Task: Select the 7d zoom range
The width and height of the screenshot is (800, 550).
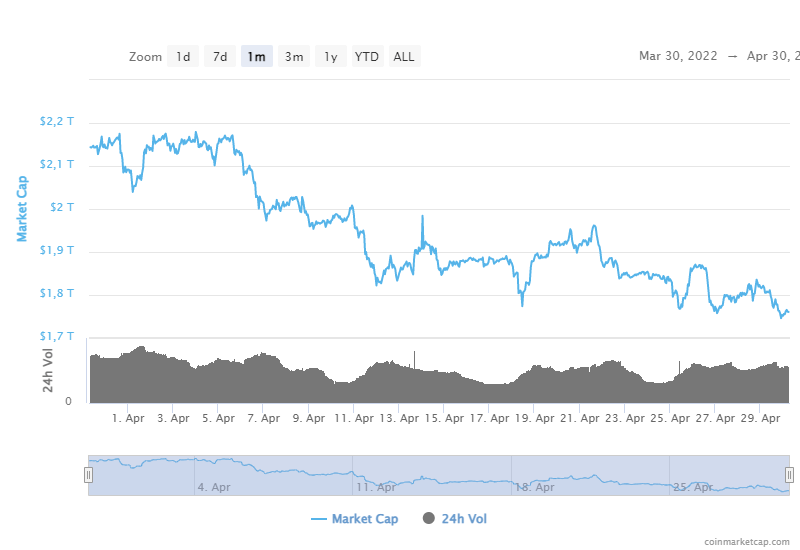Action: click(220, 57)
